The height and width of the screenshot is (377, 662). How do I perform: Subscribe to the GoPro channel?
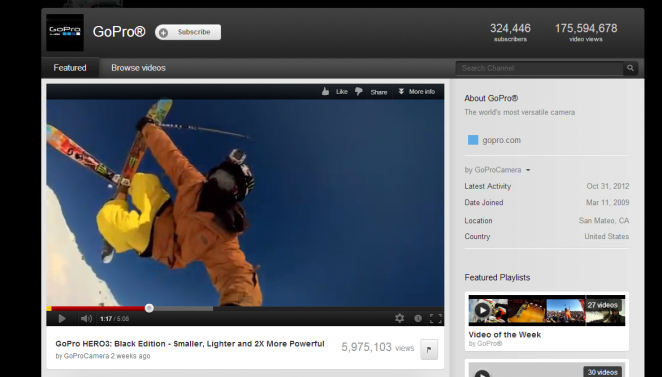[x=188, y=32]
